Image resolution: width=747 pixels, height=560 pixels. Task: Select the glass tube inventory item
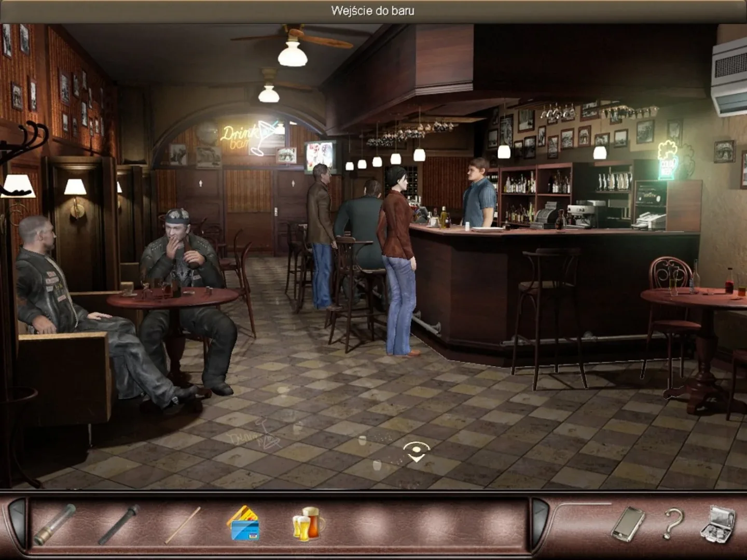point(54,525)
